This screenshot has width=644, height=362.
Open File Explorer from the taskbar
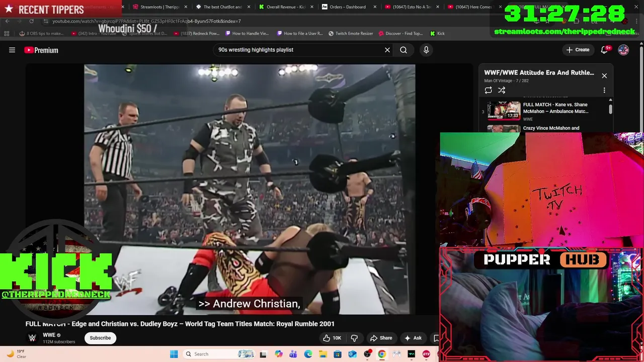point(323,354)
